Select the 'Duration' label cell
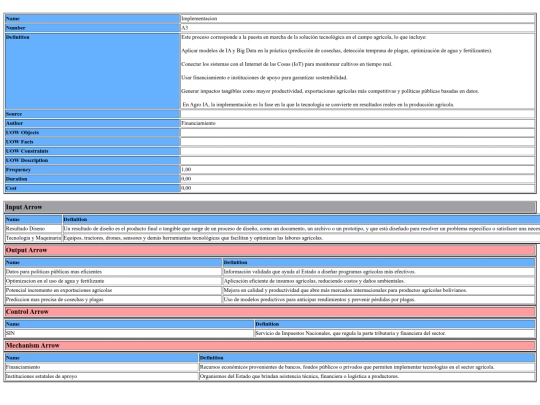Image resolution: width=540 pixels, height=405 pixels. [92, 179]
